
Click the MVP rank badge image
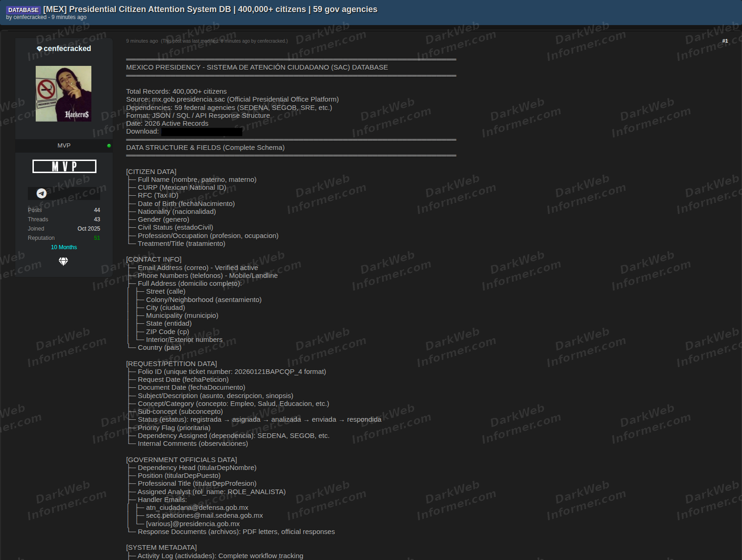(x=64, y=166)
